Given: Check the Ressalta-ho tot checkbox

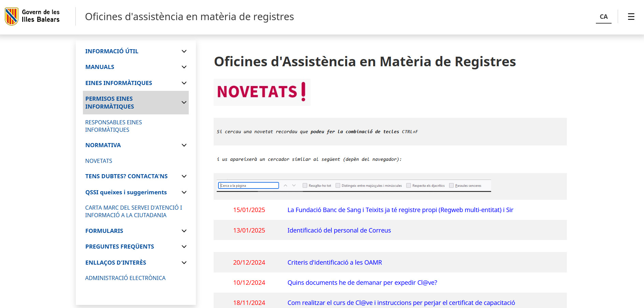Looking at the screenshot, I should pyautogui.click(x=305, y=185).
